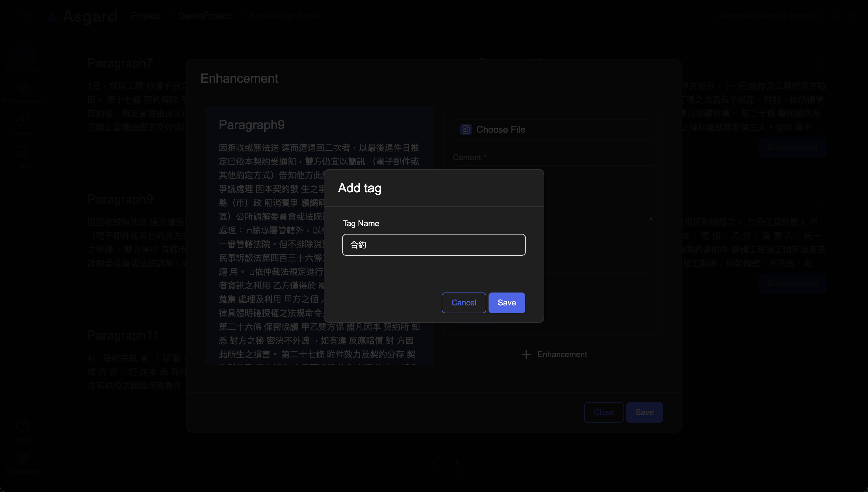Click the Help question mark icon

click(23, 426)
